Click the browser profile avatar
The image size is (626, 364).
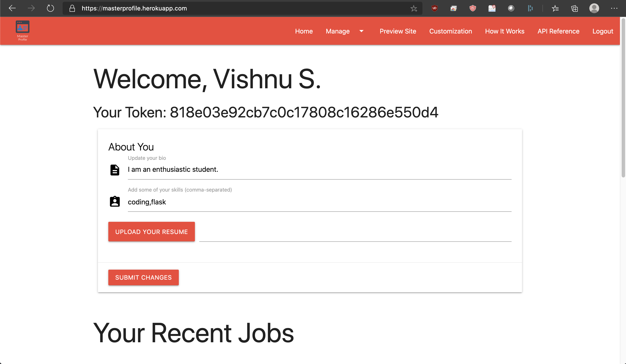click(x=594, y=8)
